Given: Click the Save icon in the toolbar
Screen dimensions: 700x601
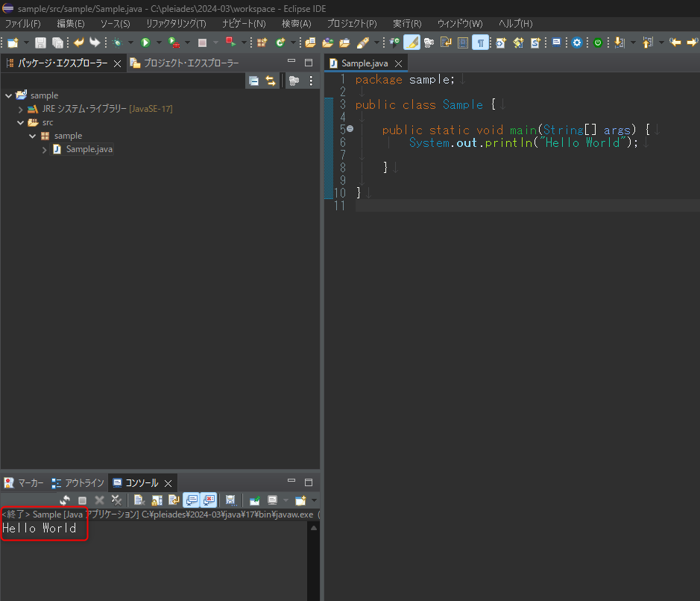Looking at the screenshot, I should click(x=40, y=43).
